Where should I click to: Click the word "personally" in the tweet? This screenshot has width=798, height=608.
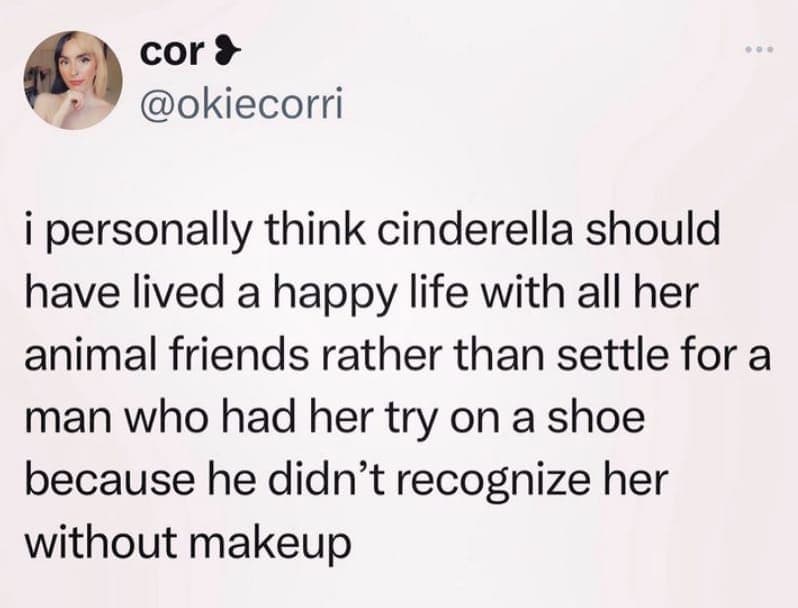(x=142, y=233)
